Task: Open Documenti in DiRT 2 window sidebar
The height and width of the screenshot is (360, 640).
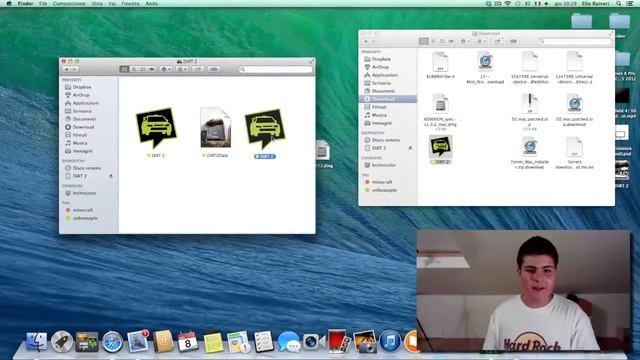Action: pos(84,119)
